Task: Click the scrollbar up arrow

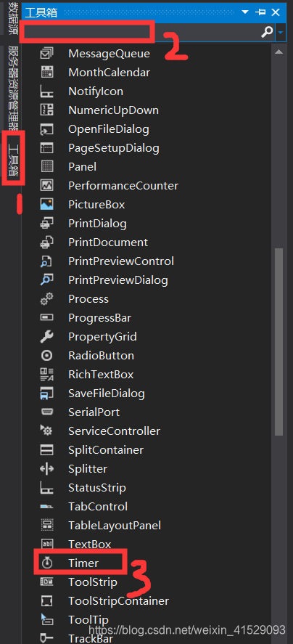Action: [x=278, y=52]
